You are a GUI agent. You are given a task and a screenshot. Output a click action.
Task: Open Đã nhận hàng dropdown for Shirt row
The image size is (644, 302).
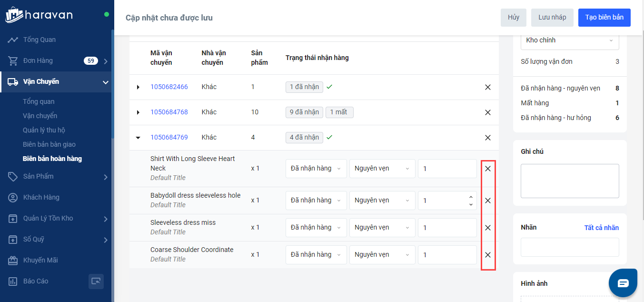tap(316, 169)
